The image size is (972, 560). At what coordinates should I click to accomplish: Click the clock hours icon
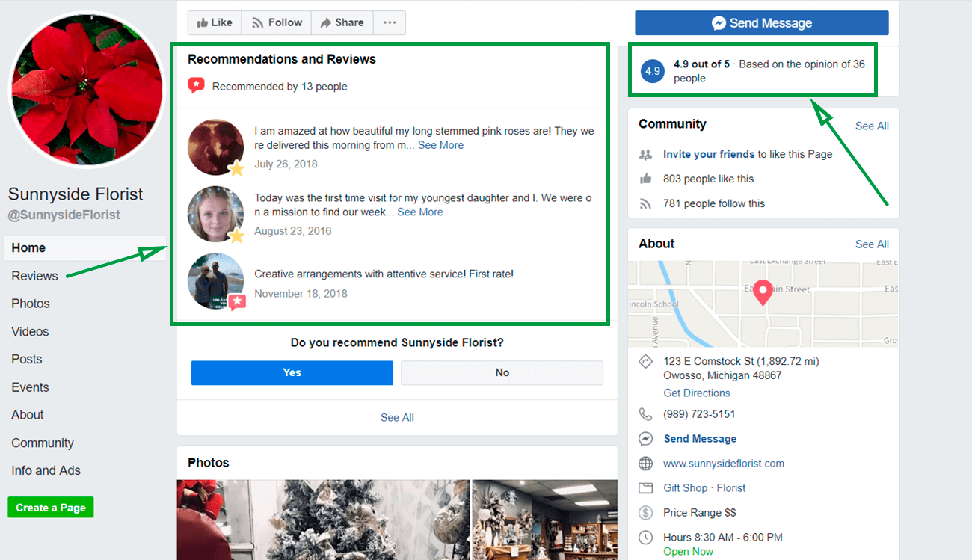coord(645,538)
